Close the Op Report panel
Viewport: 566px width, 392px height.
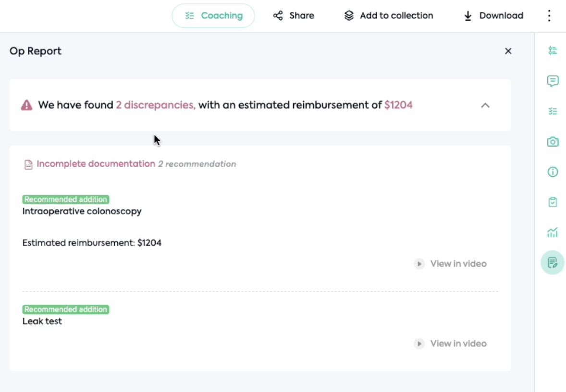(x=508, y=51)
